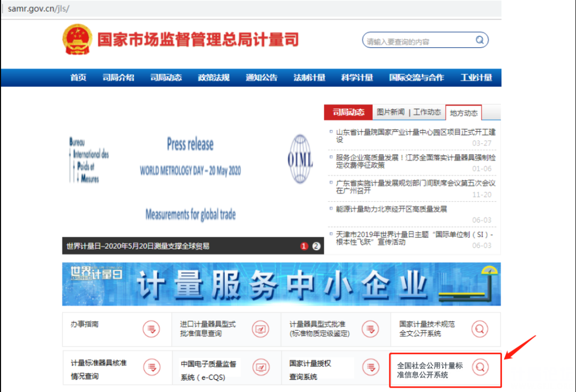Click the 中国电子质量监督系统 e-CQS icon
Image resolution: width=576 pixels, height=392 pixels.
(261, 367)
